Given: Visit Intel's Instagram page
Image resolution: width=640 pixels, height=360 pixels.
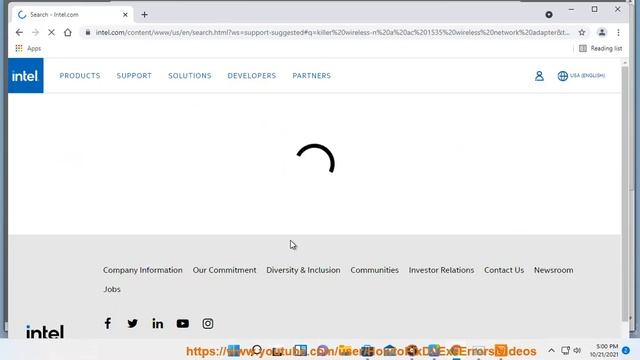Looking at the screenshot, I should 208,323.
